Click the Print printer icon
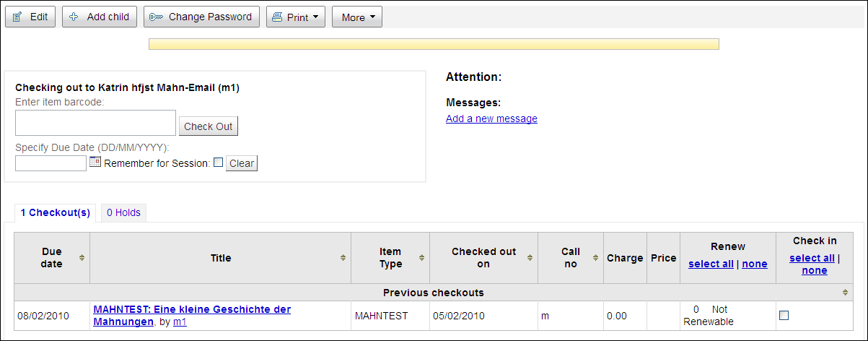 [x=279, y=17]
